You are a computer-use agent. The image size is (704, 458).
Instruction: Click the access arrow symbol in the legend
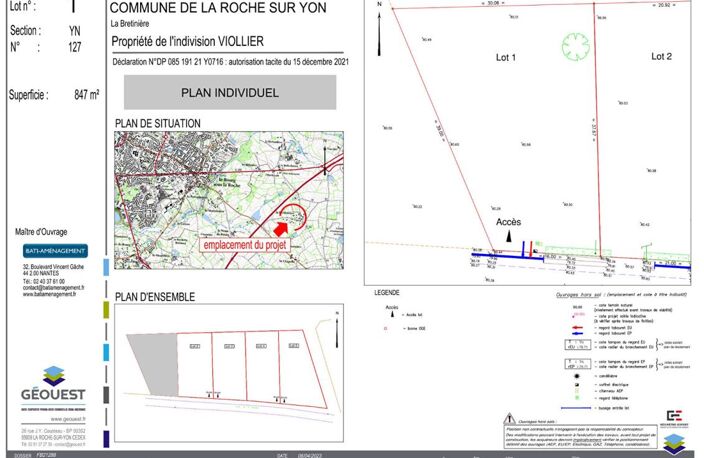coord(392,314)
